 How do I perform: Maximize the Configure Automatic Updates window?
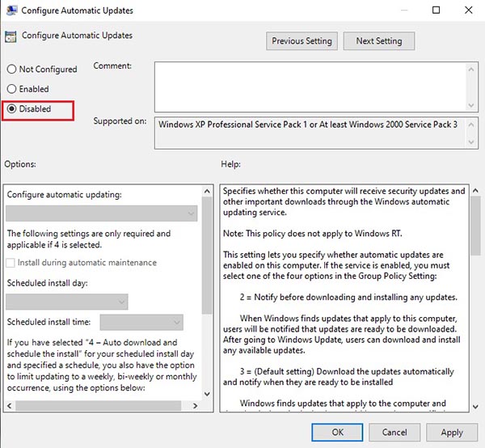pos(436,11)
